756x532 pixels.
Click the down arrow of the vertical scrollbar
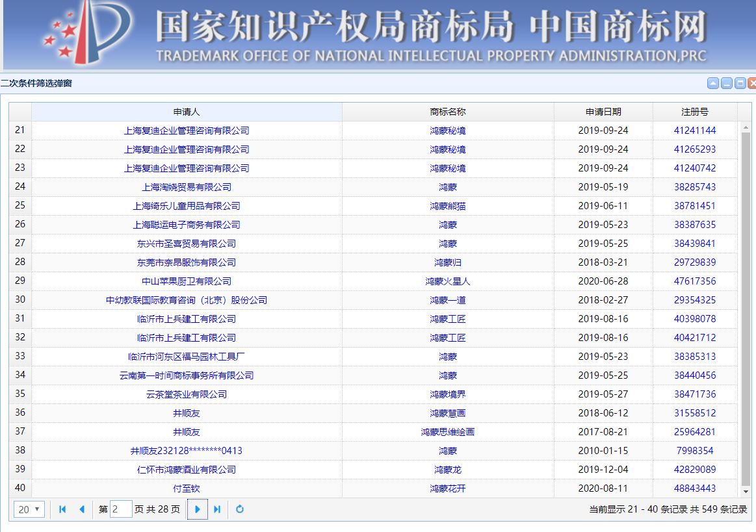pos(744,492)
